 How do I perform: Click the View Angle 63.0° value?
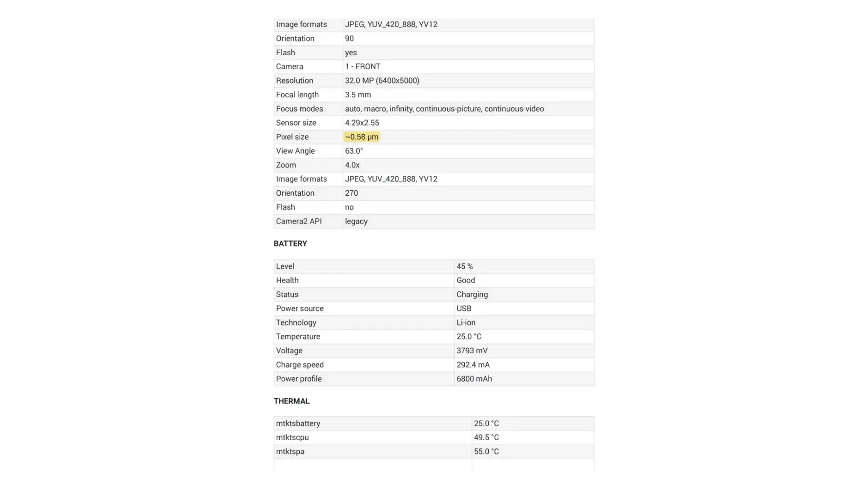[x=353, y=151]
